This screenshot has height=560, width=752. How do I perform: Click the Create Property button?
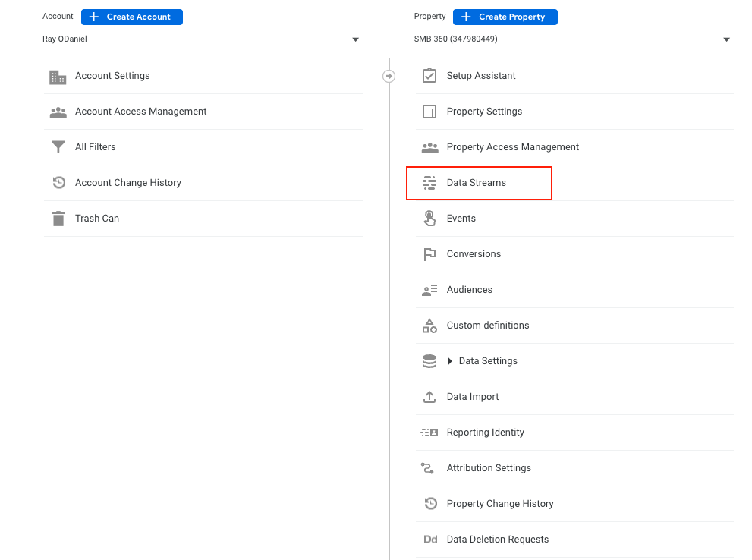point(505,17)
